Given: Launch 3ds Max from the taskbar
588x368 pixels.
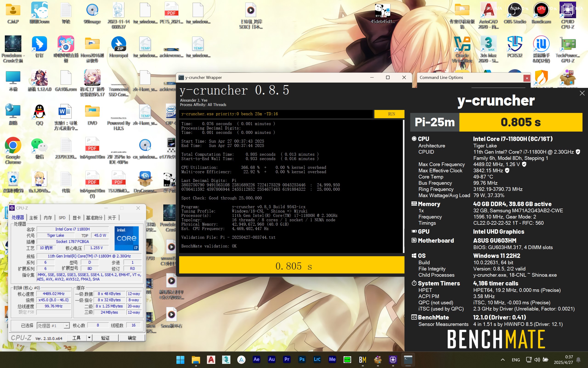Looking at the screenshot, I should (226, 359).
